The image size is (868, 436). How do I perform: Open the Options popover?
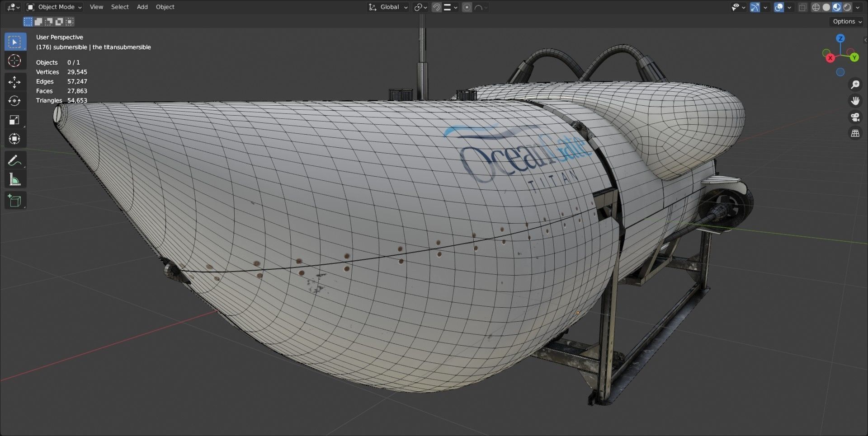click(846, 21)
